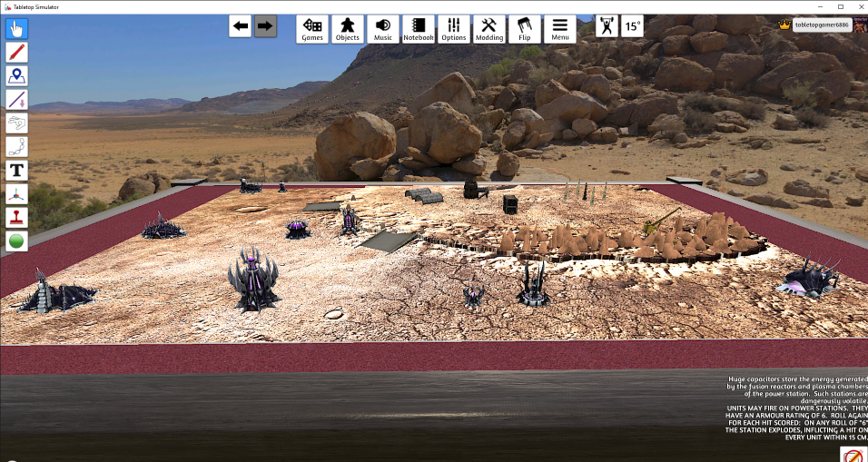Open the Notebook

click(419, 29)
